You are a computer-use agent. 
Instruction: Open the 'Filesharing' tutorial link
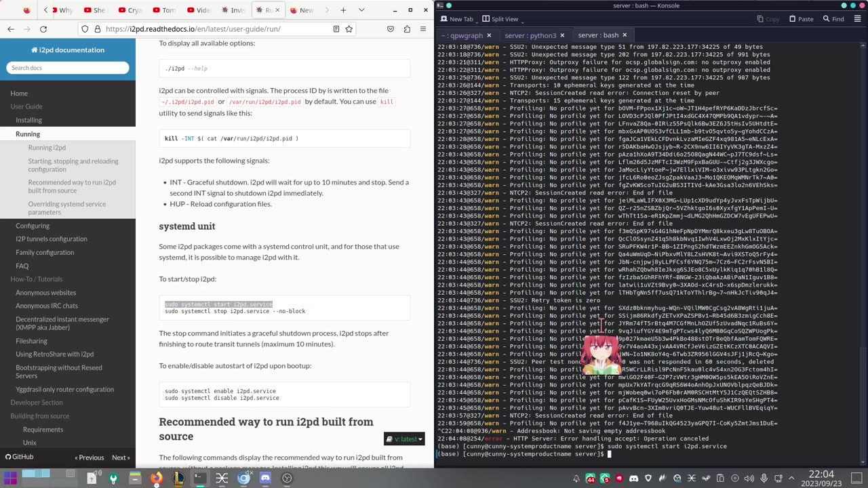coord(32,341)
